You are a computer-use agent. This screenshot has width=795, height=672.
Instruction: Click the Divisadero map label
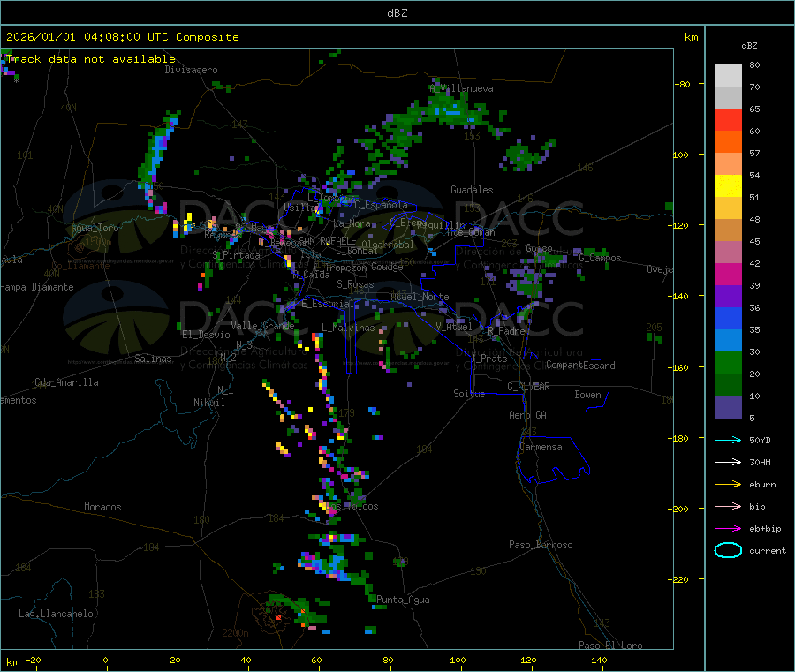coord(191,70)
